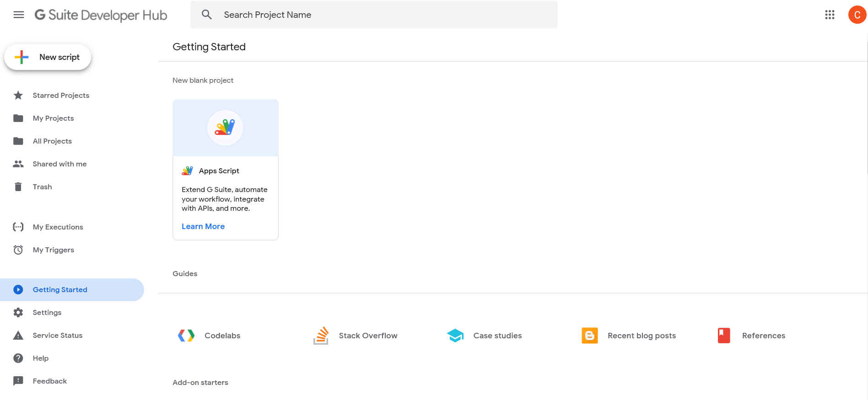Click the Feedback speech bubble icon
This screenshot has height=400, width=868.
click(18, 381)
